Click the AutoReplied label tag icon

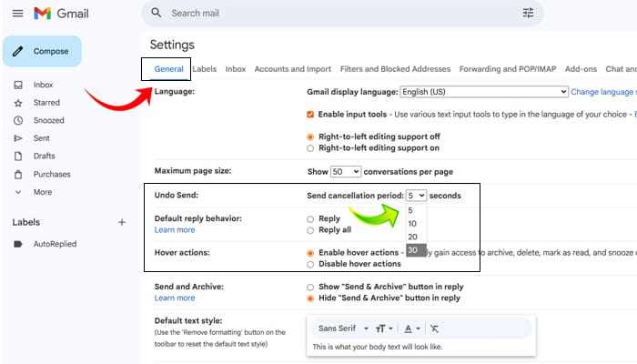point(18,244)
